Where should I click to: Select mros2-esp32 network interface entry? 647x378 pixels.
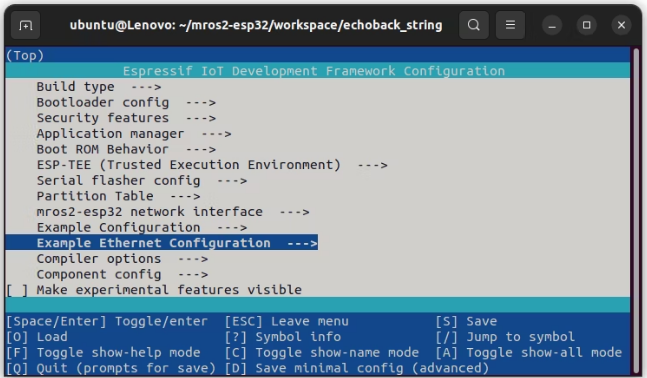click(x=173, y=212)
